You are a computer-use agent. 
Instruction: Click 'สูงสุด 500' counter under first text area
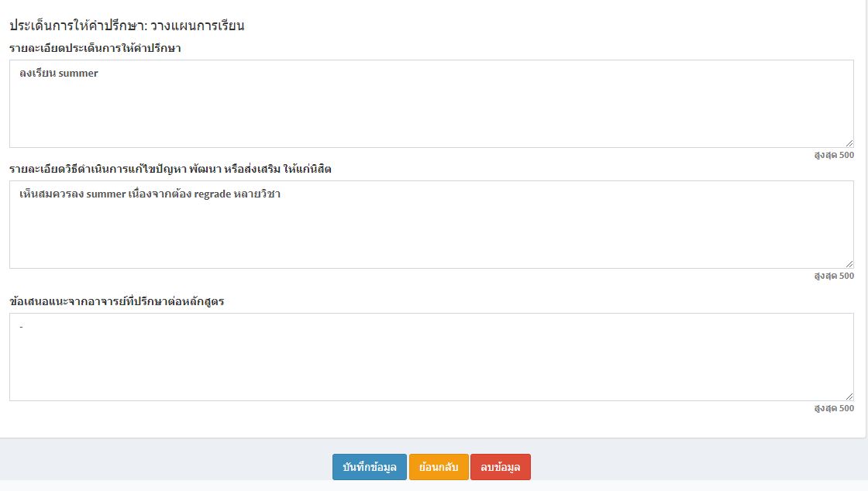coord(834,155)
